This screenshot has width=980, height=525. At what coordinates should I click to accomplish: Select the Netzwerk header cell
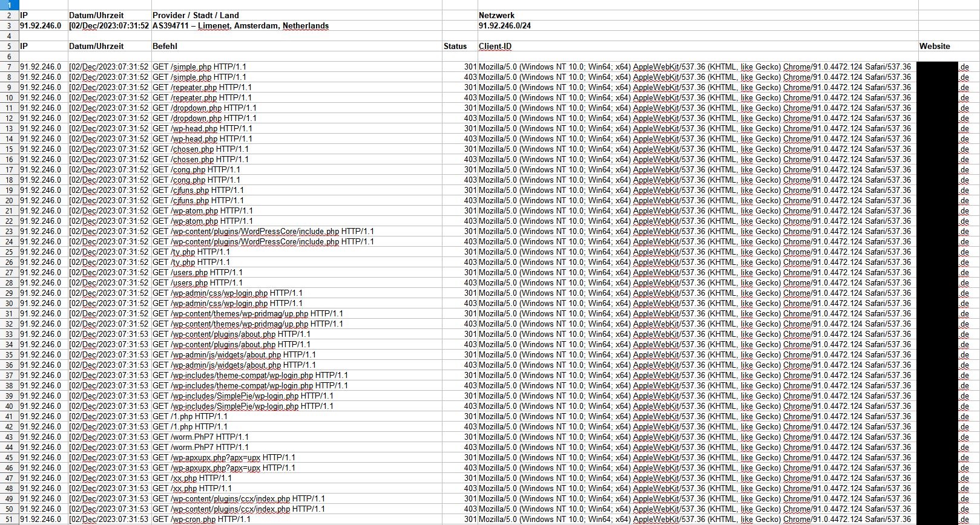[698, 15]
